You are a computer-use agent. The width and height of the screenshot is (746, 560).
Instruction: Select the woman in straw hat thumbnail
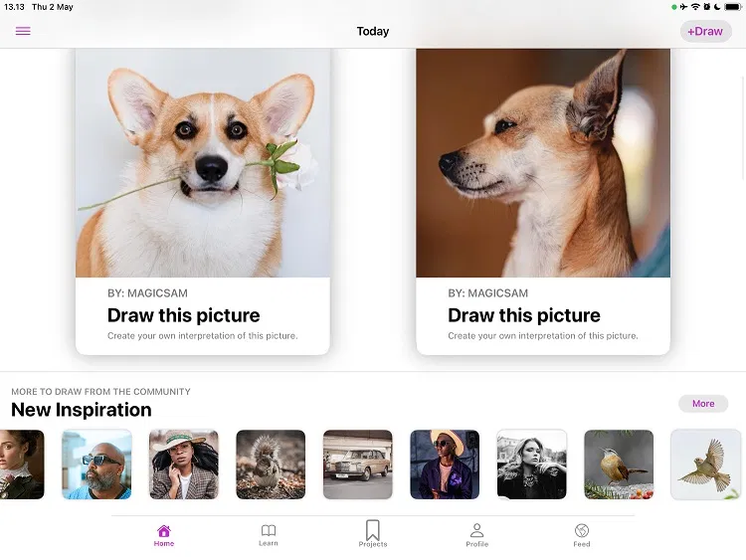coord(184,465)
